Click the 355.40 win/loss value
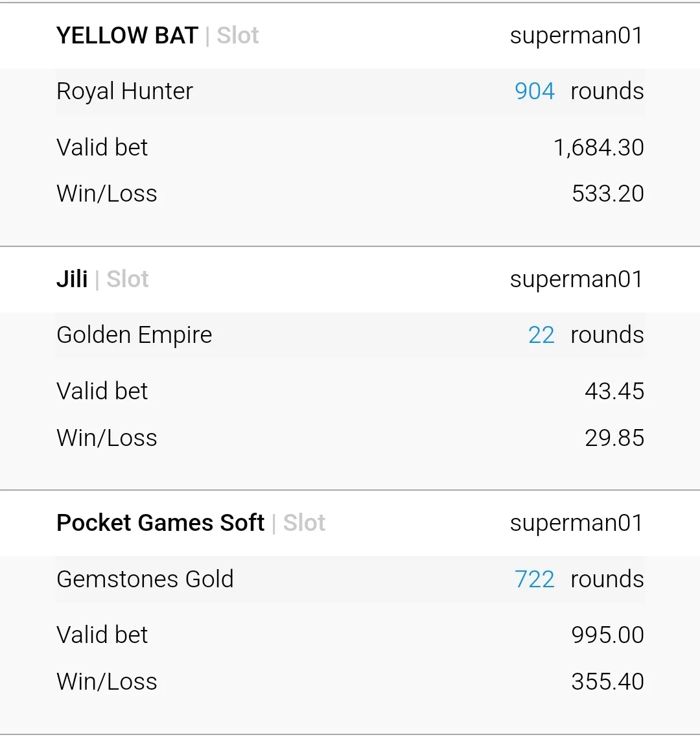This screenshot has height=737, width=700. pyautogui.click(x=608, y=681)
